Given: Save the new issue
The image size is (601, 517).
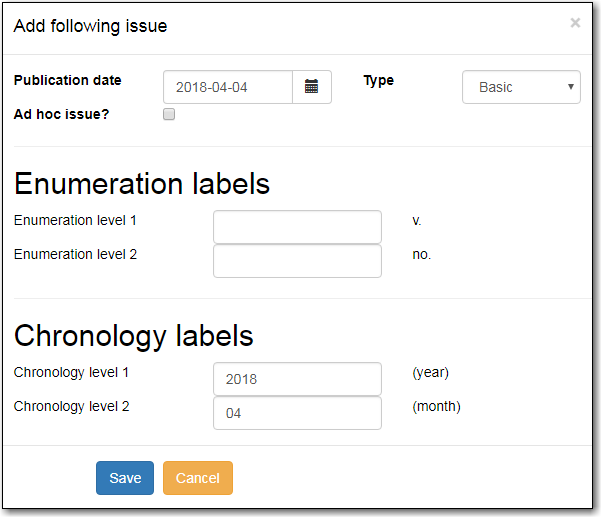Looking at the screenshot, I should click(125, 478).
